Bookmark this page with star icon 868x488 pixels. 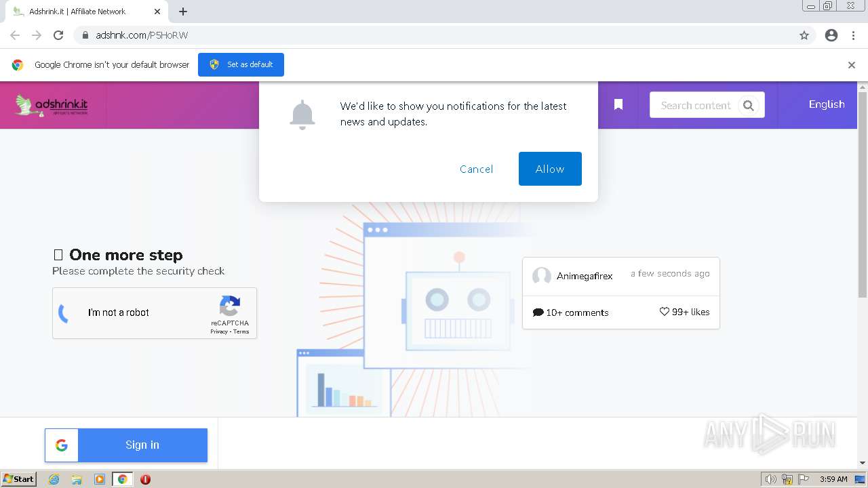click(x=804, y=35)
